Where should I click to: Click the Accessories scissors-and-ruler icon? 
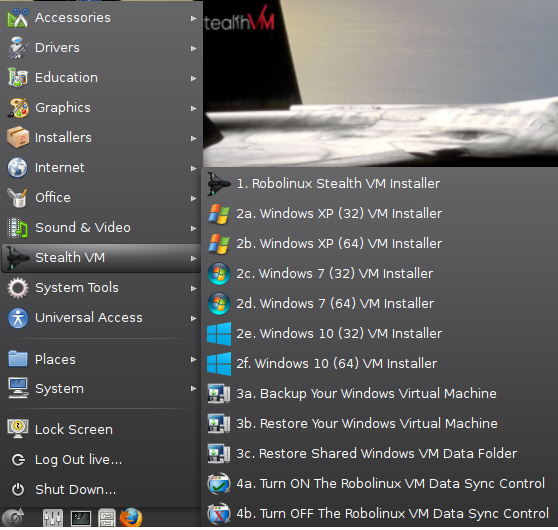pos(17,17)
